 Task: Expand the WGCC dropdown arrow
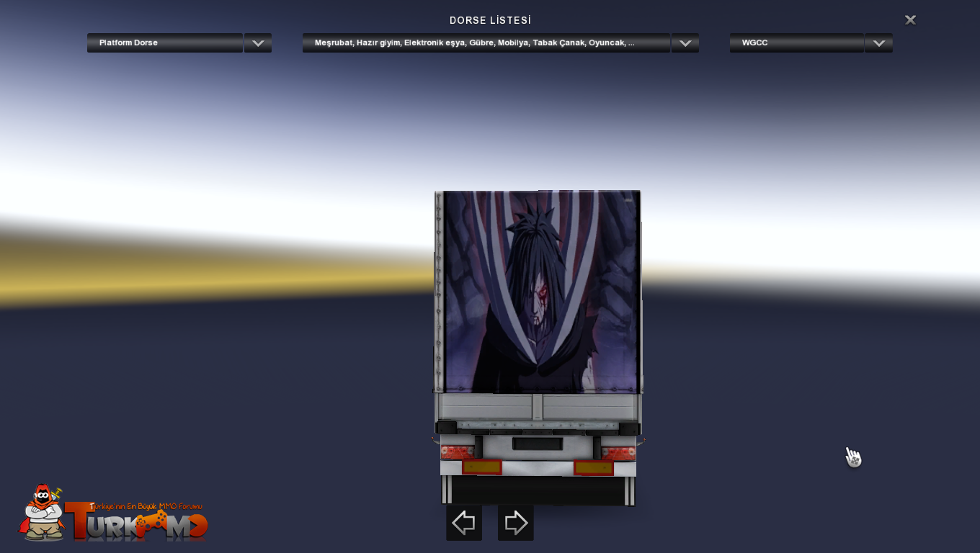pyautogui.click(x=878, y=43)
